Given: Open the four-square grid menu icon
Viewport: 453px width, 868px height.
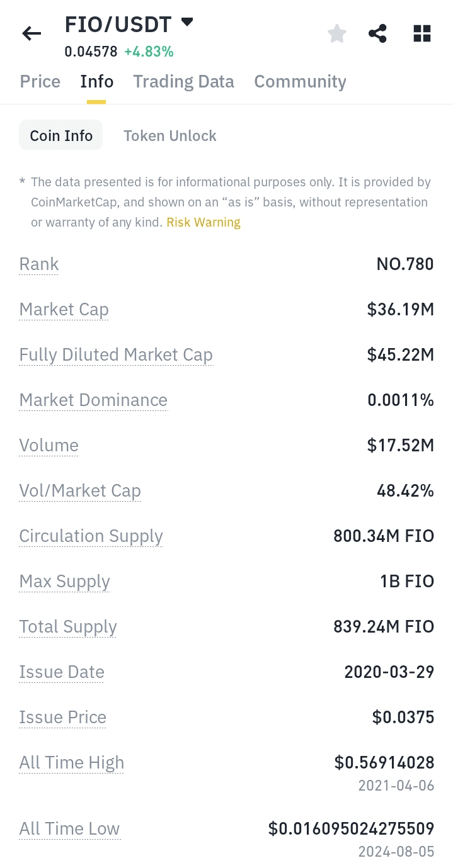Looking at the screenshot, I should pos(421,34).
